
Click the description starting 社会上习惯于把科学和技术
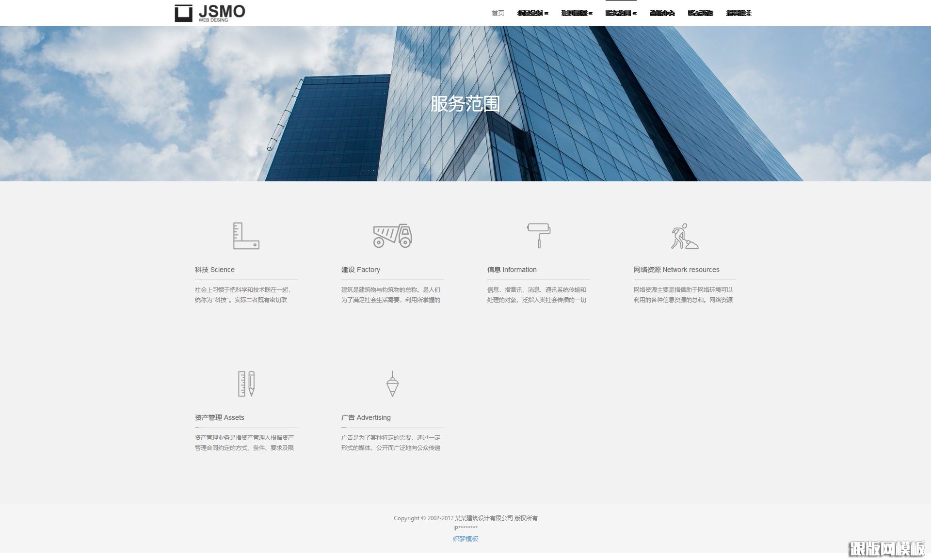pos(243,295)
